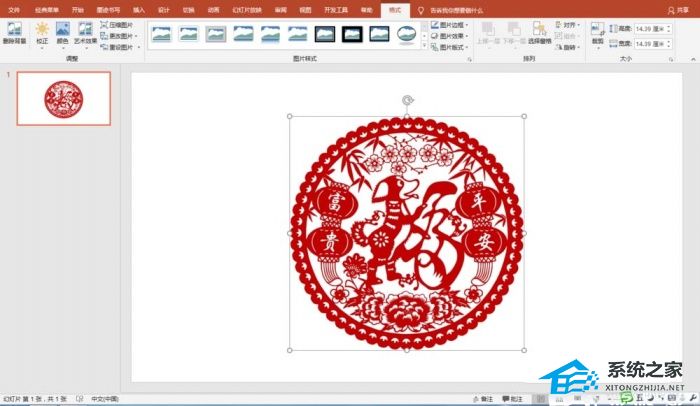Open the Corrections (校正) tool
700x406 pixels.
[42, 33]
